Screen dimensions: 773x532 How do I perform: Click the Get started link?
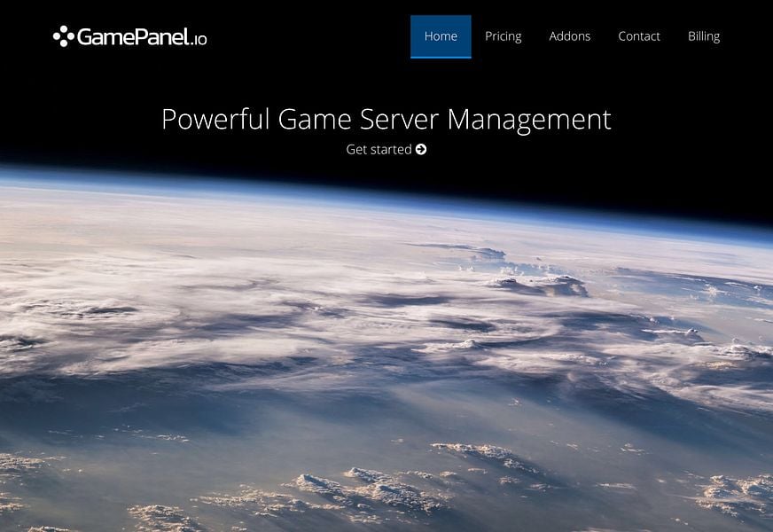click(386, 149)
